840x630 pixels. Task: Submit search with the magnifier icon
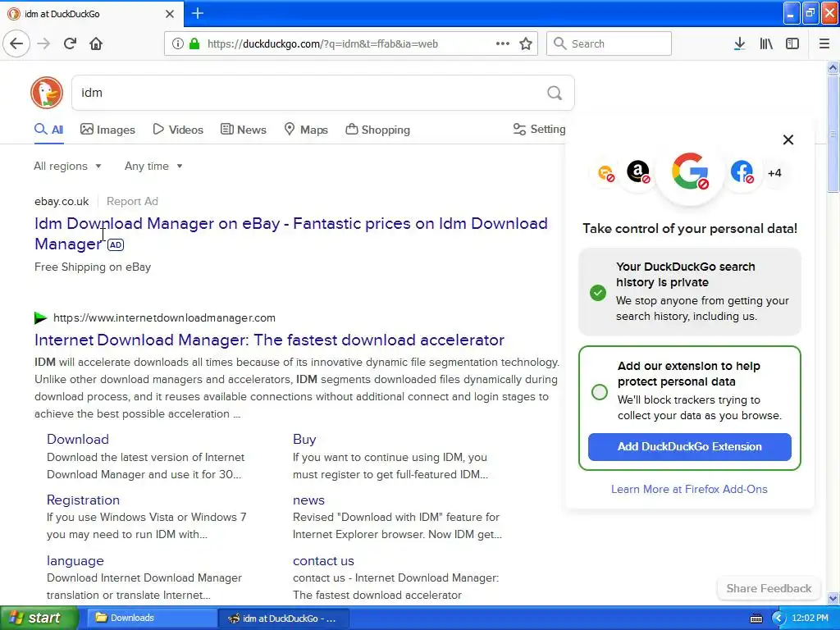pos(555,93)
